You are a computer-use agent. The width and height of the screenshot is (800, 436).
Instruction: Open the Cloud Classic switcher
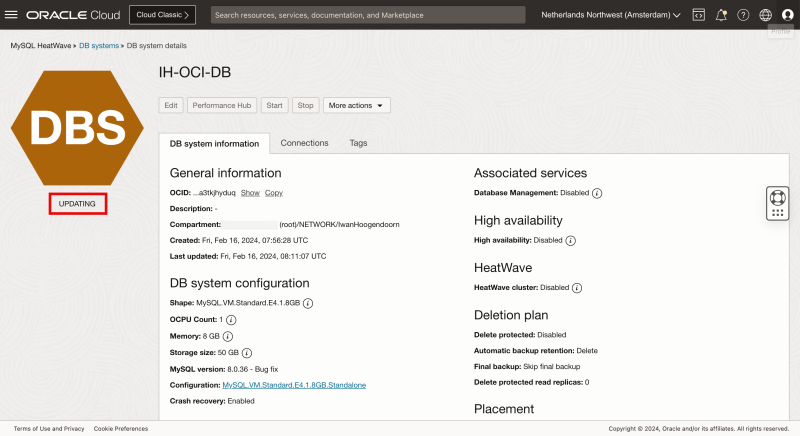click(x=162, y=15)
